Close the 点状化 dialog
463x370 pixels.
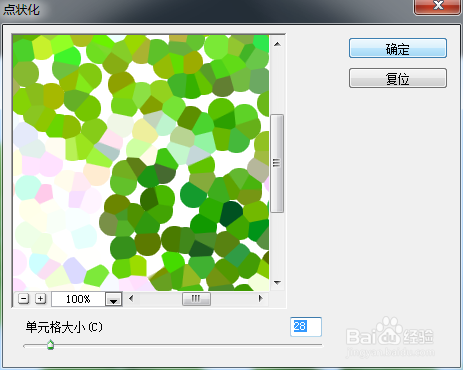pos(438,6)
